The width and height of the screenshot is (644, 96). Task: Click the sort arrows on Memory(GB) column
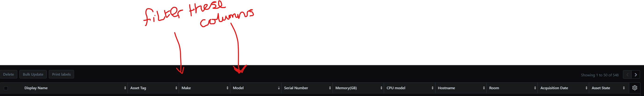381,88
